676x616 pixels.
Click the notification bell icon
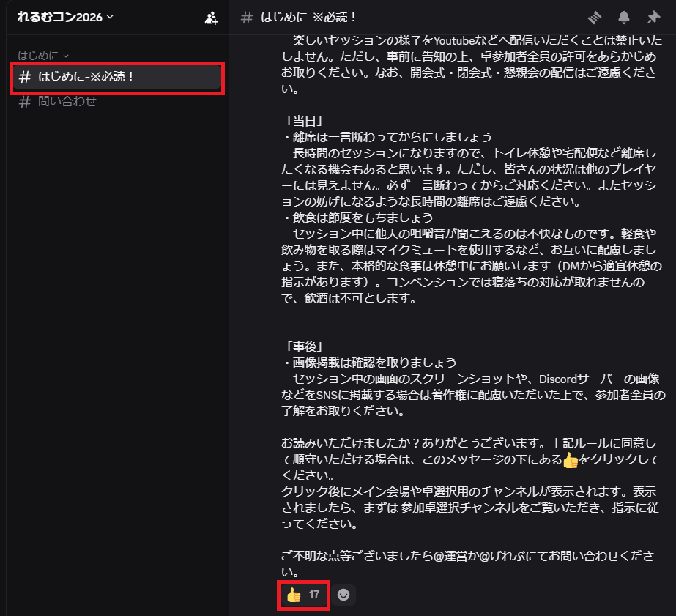[x=624, y=18]
